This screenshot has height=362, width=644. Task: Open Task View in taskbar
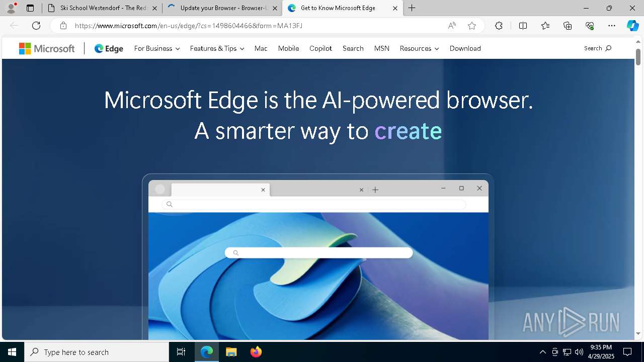click(181, 352)
